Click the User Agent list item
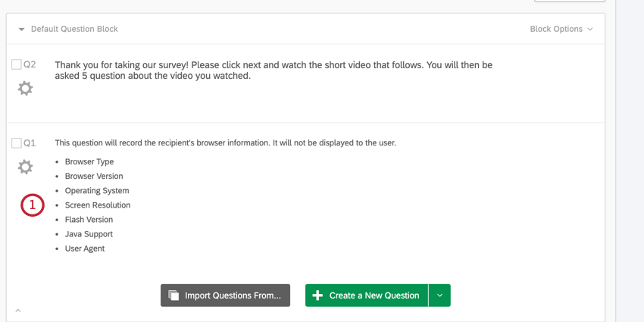The image size is (644, 322). click(85, 249)
